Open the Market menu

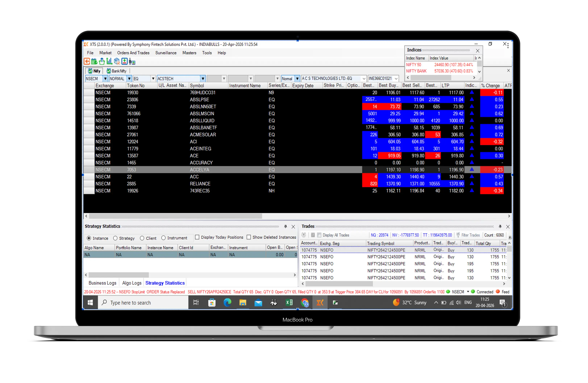[105, 53]
